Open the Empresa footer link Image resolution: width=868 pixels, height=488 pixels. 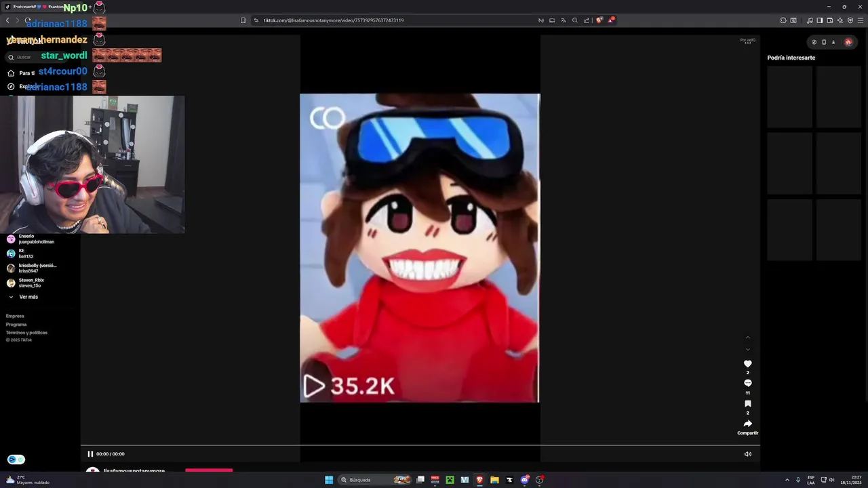15,316
